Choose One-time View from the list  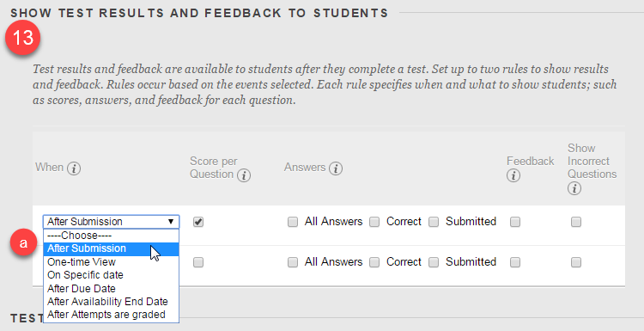pos(111,262)
